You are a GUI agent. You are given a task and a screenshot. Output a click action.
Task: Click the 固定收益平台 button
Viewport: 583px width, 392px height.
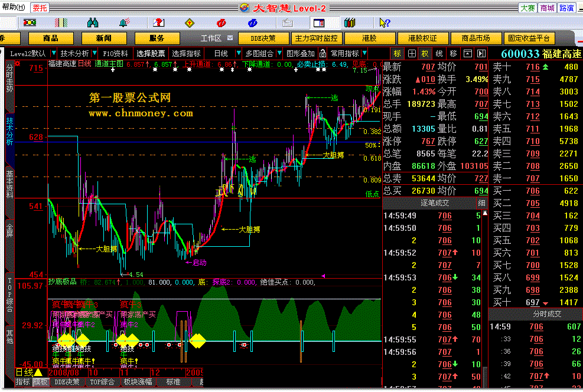[x=529, y=38]
